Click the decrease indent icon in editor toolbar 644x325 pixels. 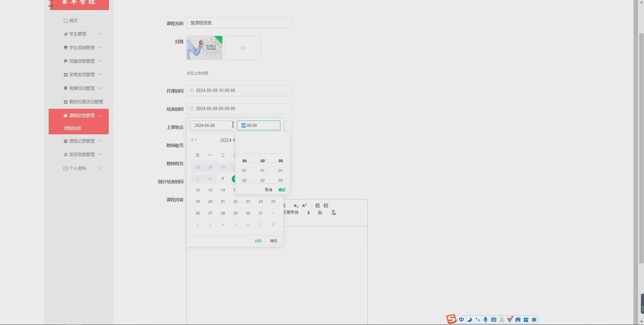tap(318, 205)
